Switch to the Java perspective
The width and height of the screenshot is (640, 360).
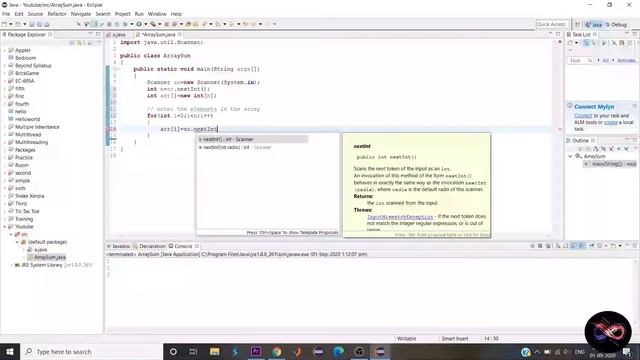coord(593,24)
